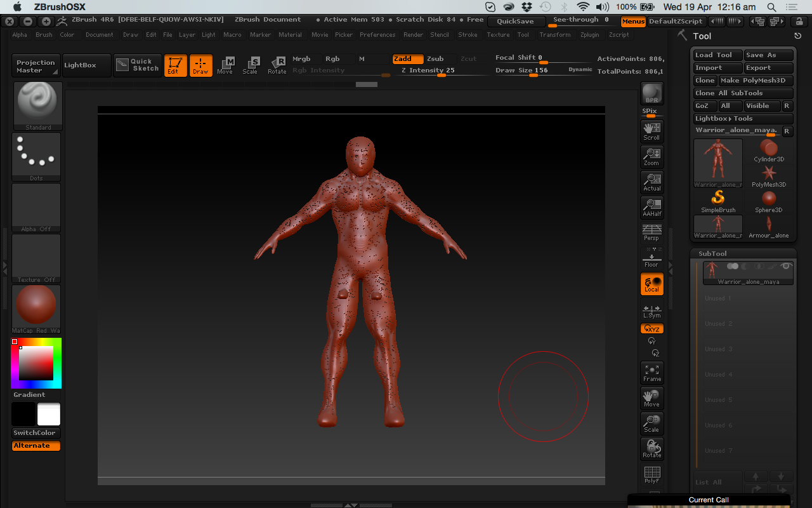Set canvas to Actual size

tap(652, 182)
